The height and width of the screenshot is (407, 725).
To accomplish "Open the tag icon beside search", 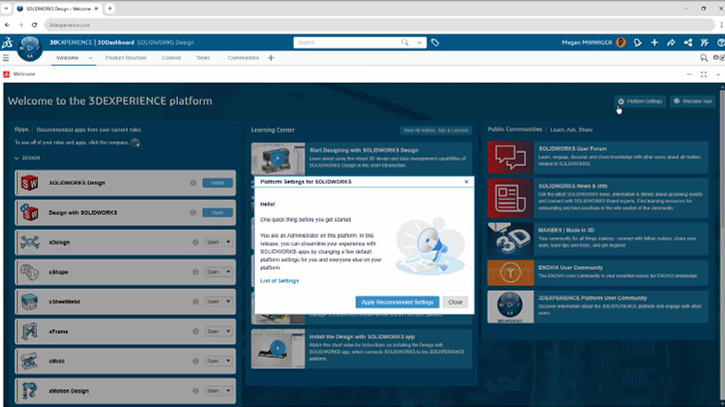I will coord(435,43).
